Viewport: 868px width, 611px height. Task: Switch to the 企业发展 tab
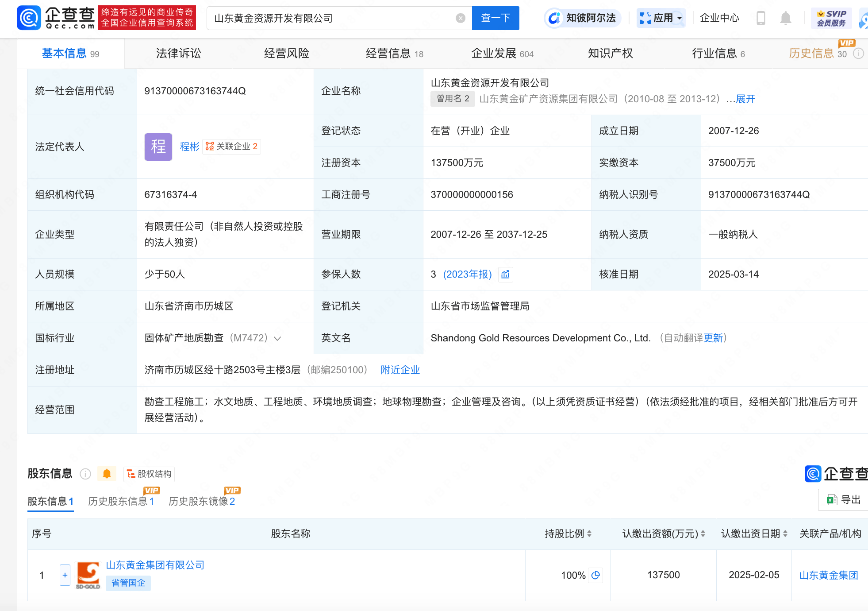(x=503, y=54)
